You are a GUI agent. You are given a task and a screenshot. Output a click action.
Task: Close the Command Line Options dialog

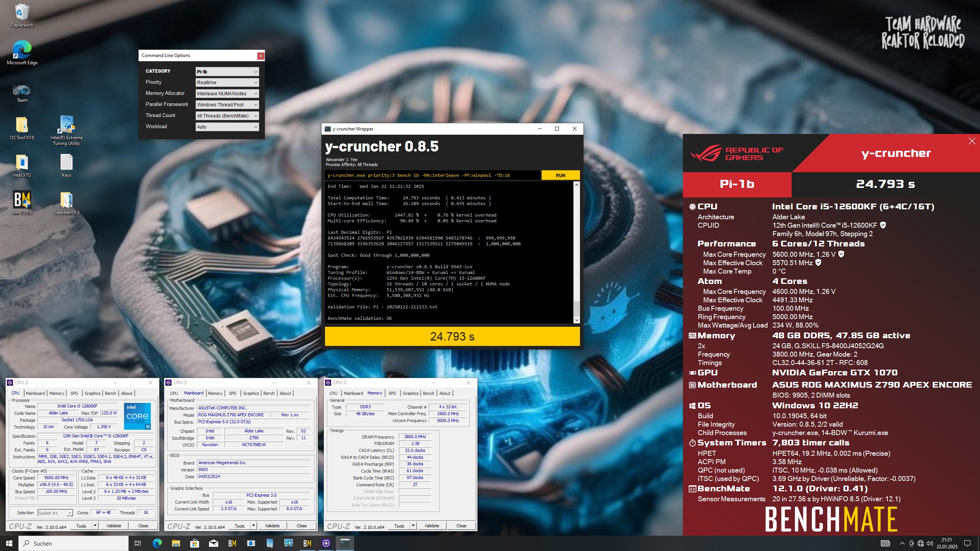pyautogui.click(x=261, y=56)
